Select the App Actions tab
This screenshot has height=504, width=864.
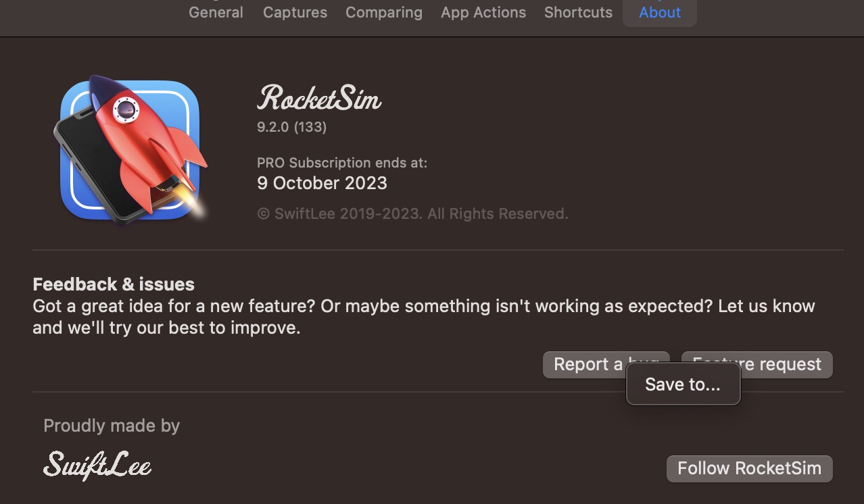click(x=483, y=12)
